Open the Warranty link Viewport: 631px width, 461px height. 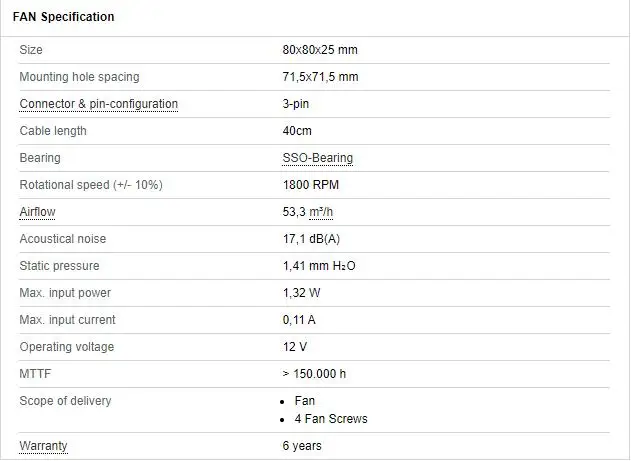43,446
